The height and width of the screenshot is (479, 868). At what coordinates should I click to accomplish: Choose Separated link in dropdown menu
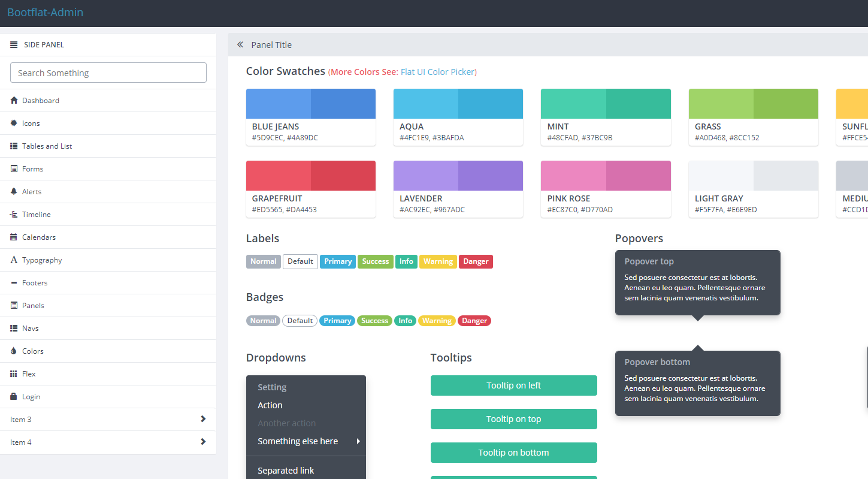(286, 471)
